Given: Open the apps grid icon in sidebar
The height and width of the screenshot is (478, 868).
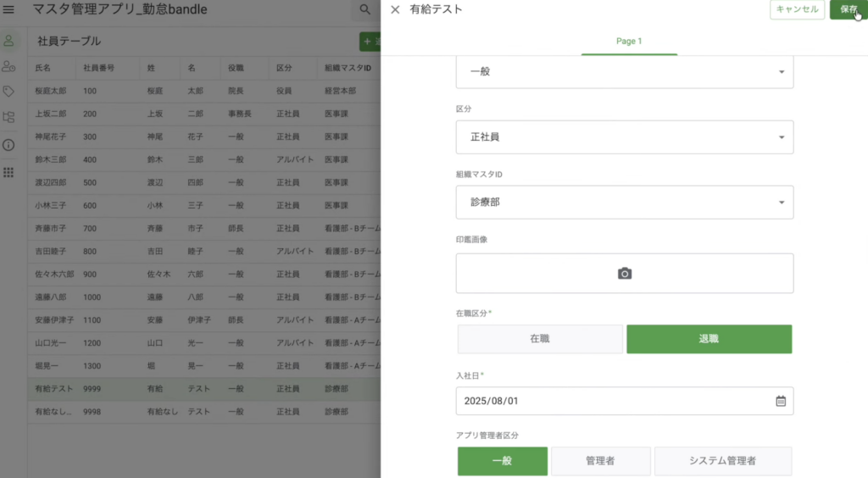Looking at the screenshot, I should click(x=8, y=172).
